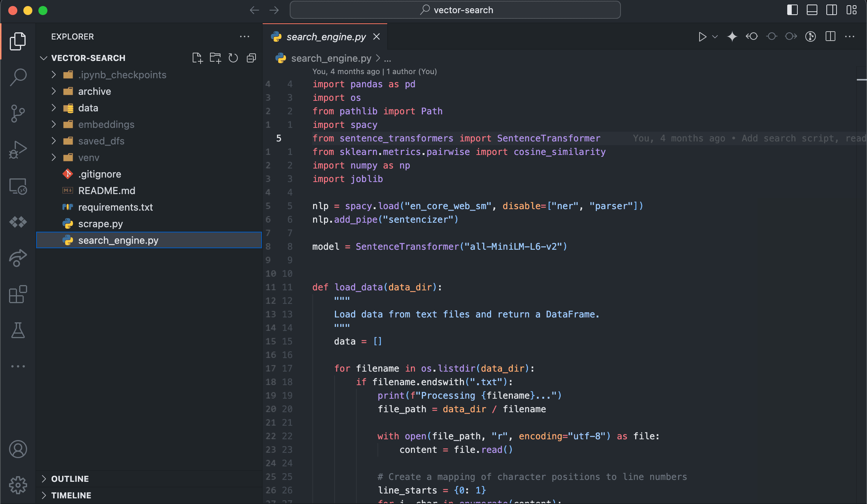The width and height of the screenshot is (867, 504).
Task: Open the Source Control view
Action: (x=18, y=113)
